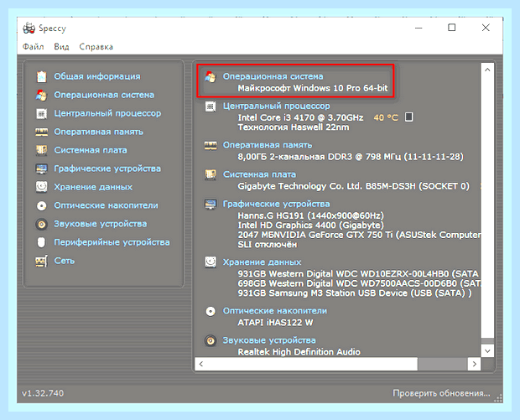Click the 40 °C temperature value
Viewport: 520px width, 420px height.
[386, 117]
